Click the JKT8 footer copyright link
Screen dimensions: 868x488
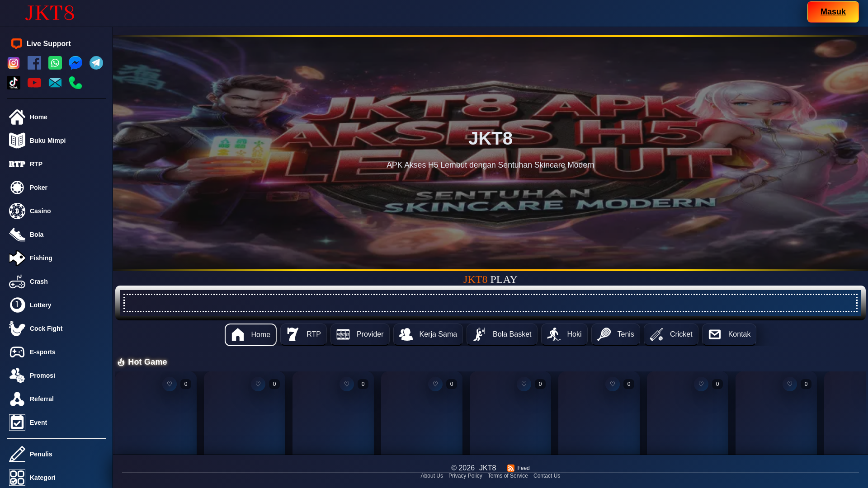(x=487, y=468)
